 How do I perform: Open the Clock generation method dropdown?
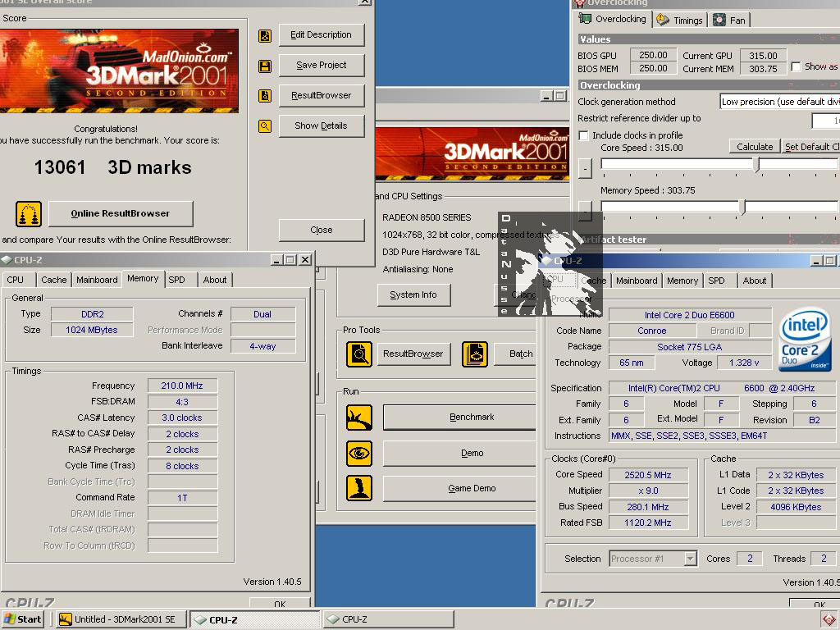pos(779,102)
